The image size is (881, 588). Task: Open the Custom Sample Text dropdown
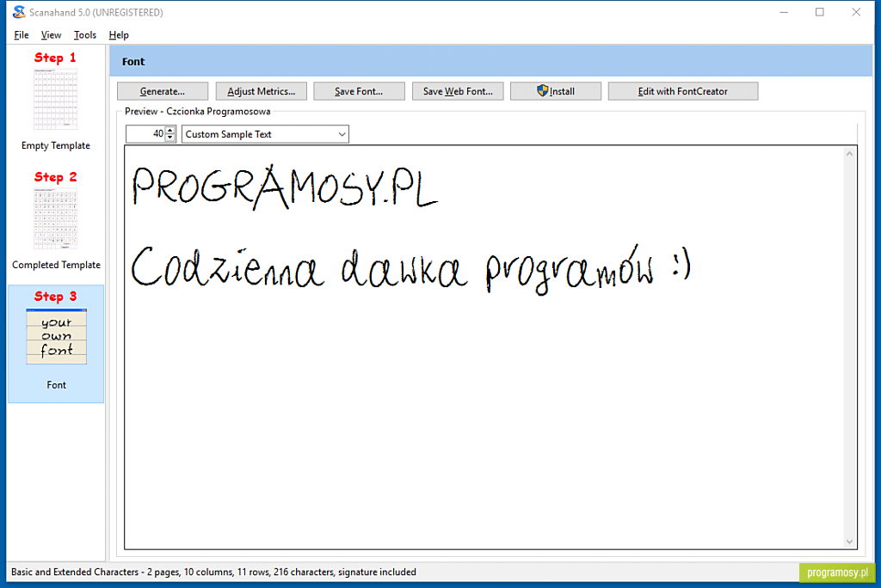(x=265, y=134)
